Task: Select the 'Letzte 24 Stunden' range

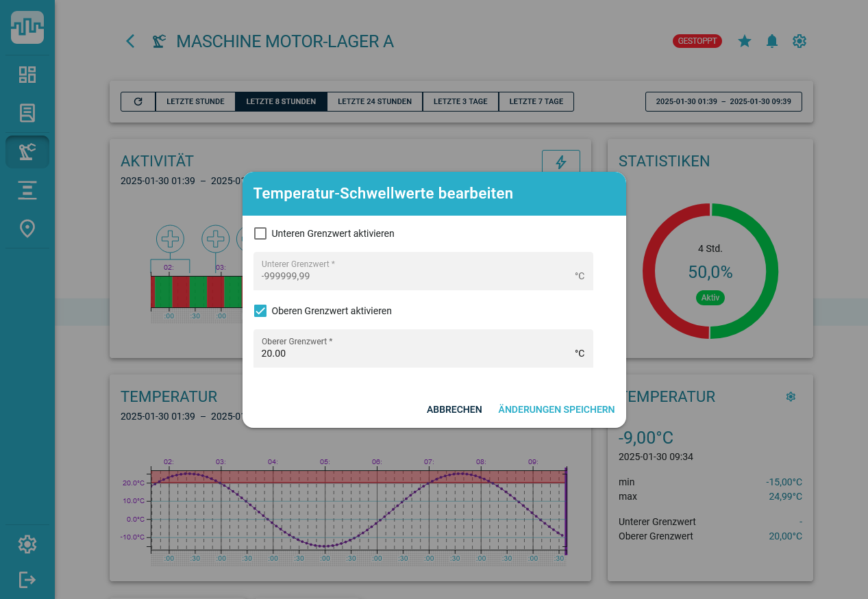Action: 375,101
